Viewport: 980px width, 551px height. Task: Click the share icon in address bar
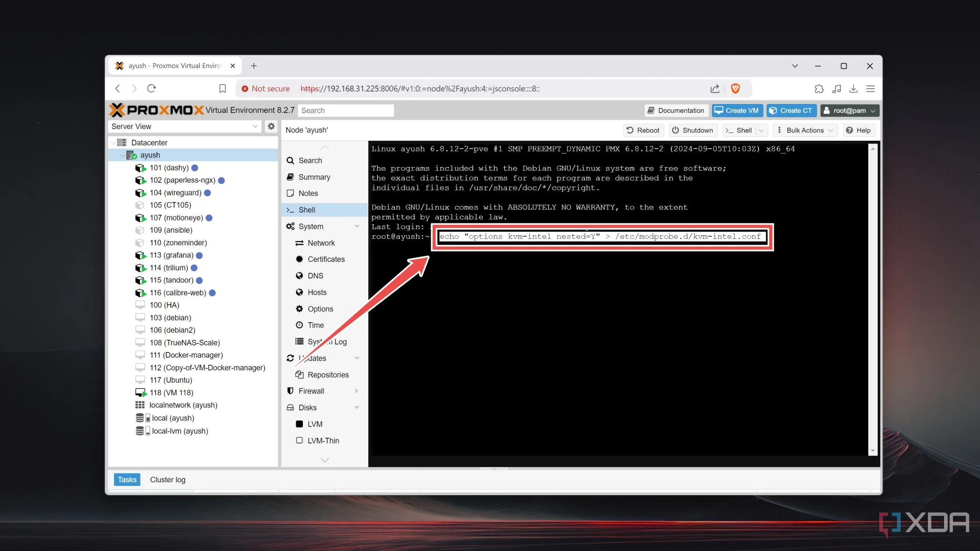[715, 89]
